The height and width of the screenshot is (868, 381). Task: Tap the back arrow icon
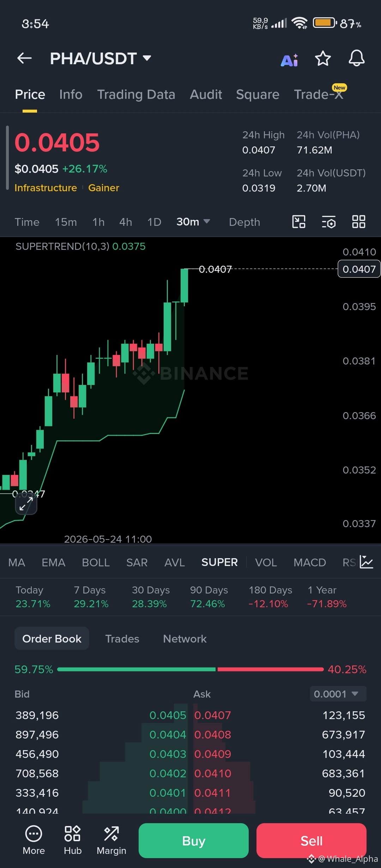coord(24,58)
